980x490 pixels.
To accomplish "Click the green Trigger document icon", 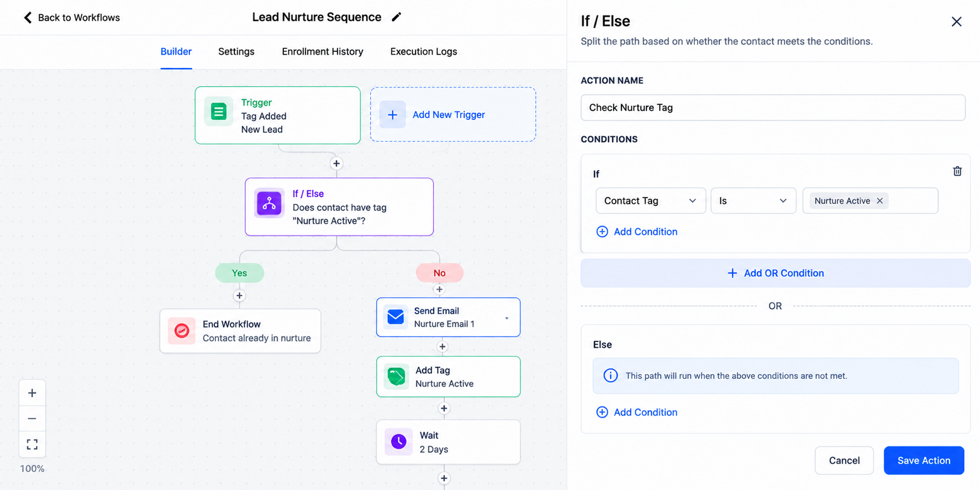I will [219, 112].
